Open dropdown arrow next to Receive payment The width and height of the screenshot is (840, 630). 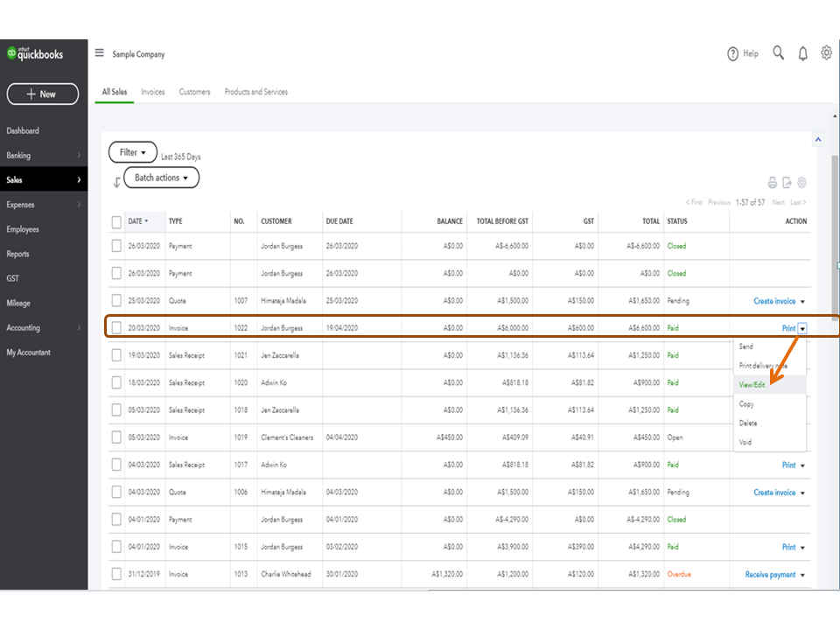pyautogui.click(x=803, y=575)
